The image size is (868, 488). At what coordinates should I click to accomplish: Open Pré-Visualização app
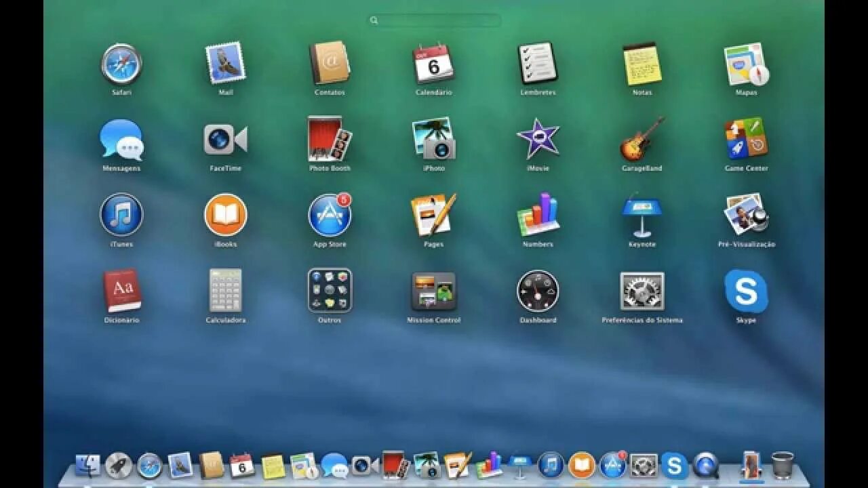tap(746, 215)
